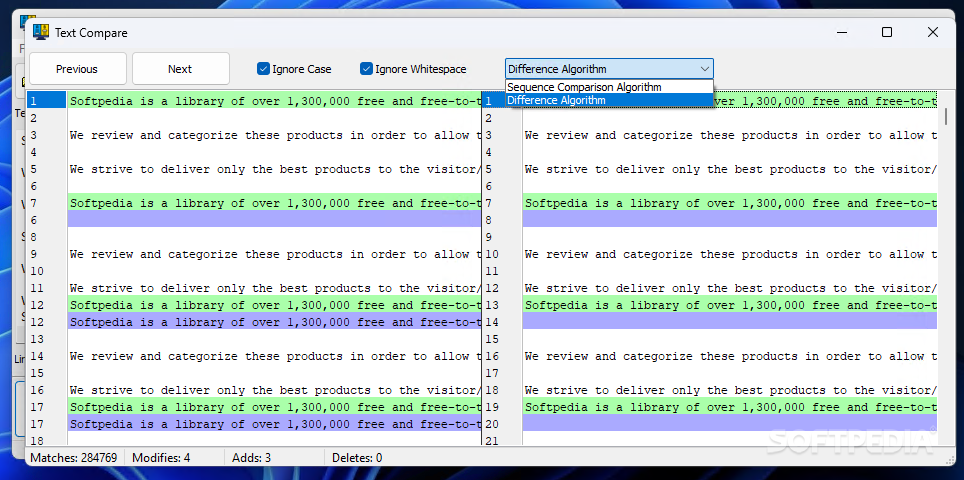Click the empty purple line 20 in right pane
This screenshot has width=964, height=480.
point(730,423)
